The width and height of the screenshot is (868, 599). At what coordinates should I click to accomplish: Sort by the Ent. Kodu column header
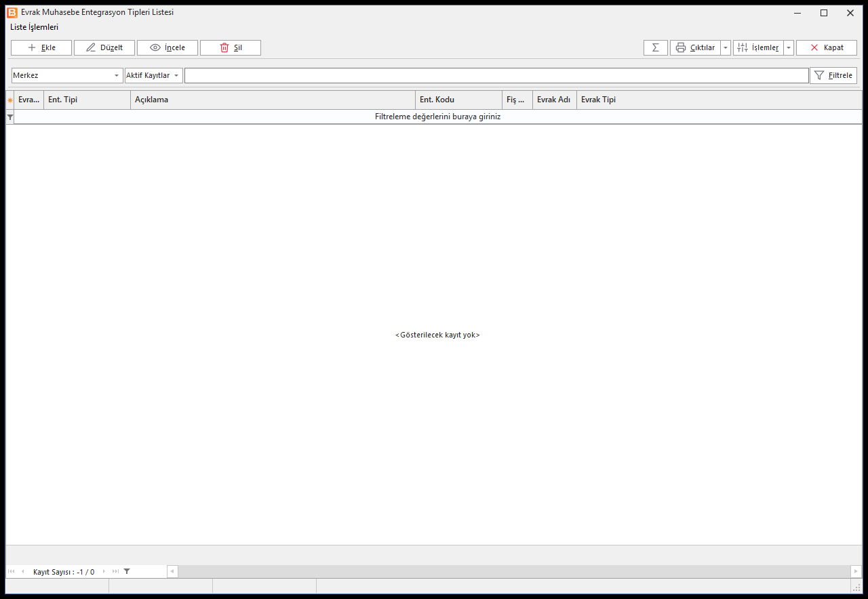click(458, 100)
